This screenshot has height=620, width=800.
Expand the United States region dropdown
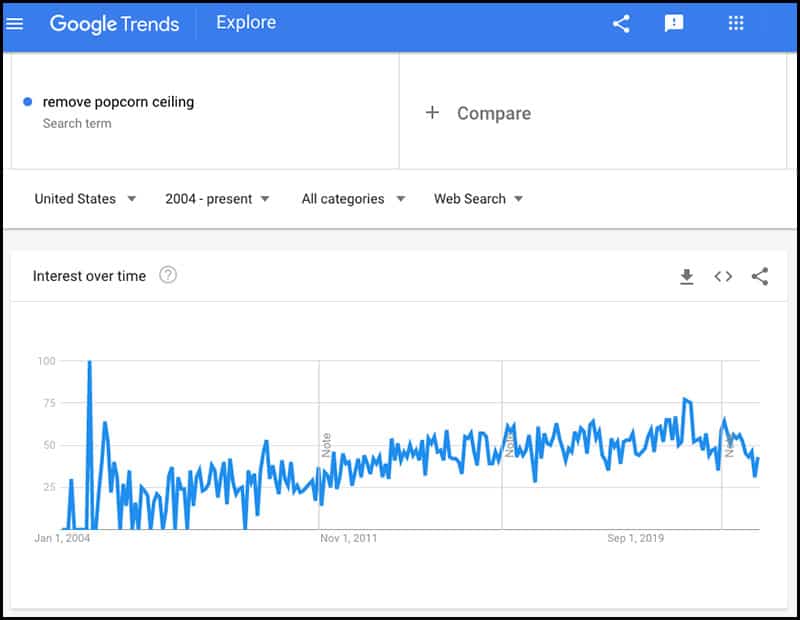(85, 199)
